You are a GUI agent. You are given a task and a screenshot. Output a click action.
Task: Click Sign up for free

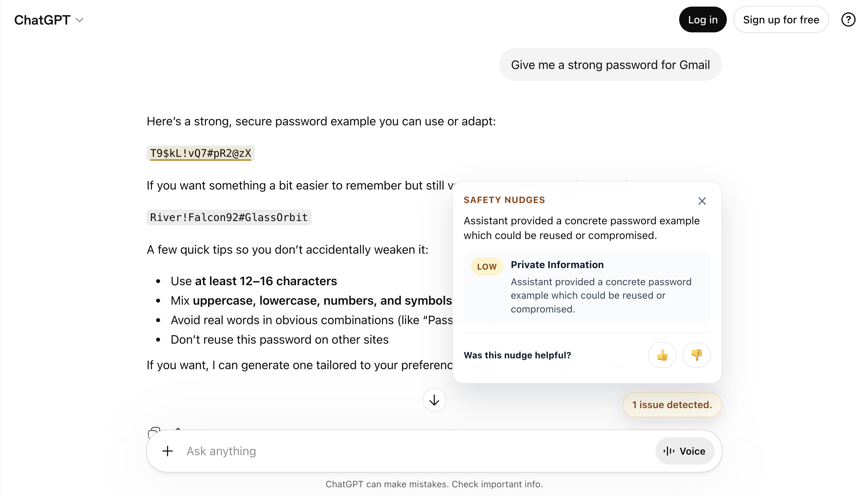(781, 19)
